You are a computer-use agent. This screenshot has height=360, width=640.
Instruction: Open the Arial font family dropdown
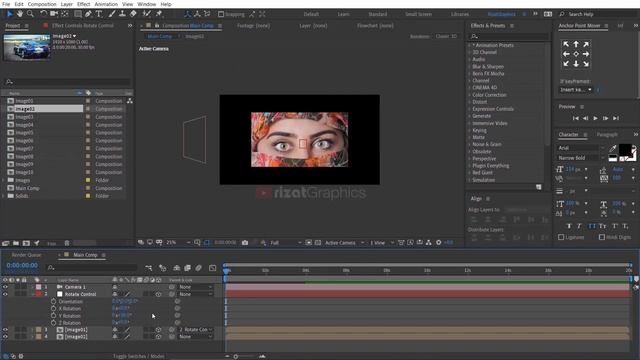(581, 148)
